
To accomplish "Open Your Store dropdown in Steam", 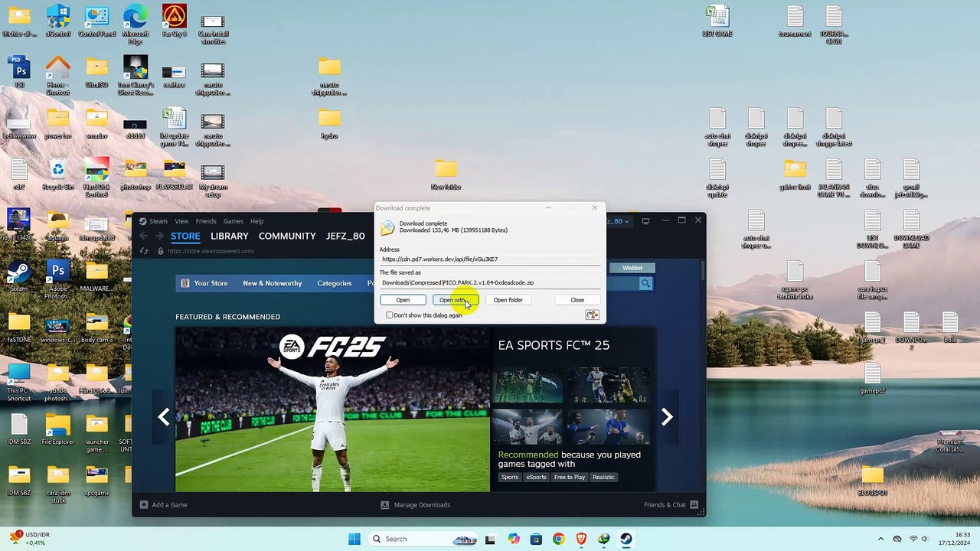I will [204, 283].
